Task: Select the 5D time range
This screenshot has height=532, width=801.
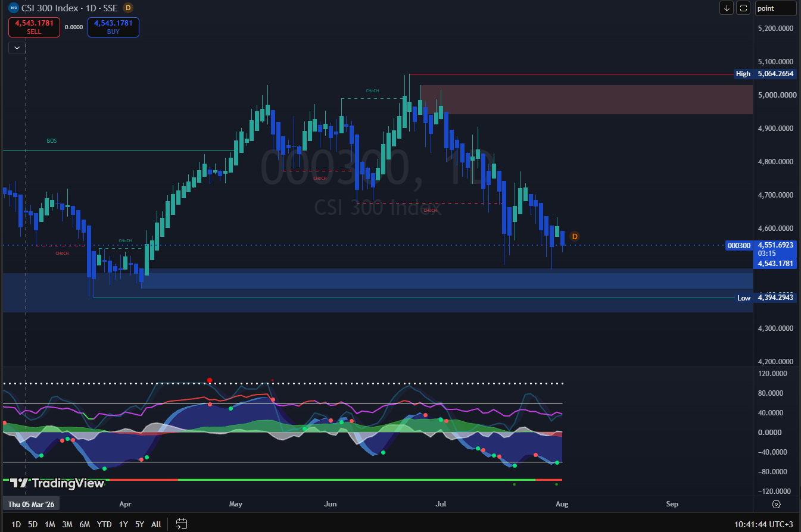Action: coord(33,524)
